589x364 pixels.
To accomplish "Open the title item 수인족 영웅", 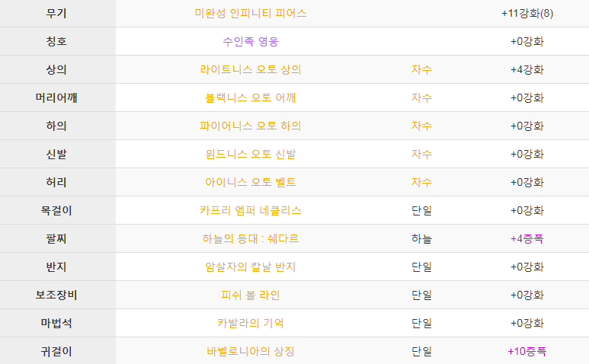I will click(251, 41).
